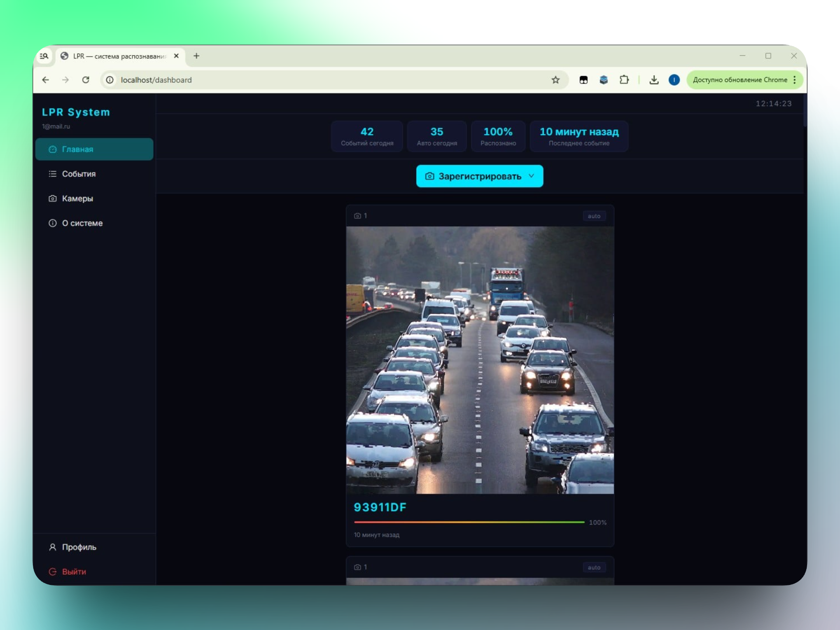
Task: Open the Chrome three-dot menu
Action: tap(795, 80)
